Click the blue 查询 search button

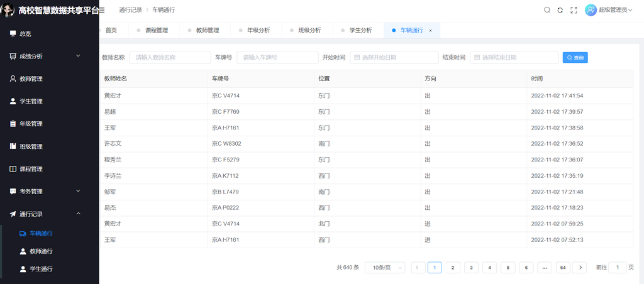(x=575, y=58)
